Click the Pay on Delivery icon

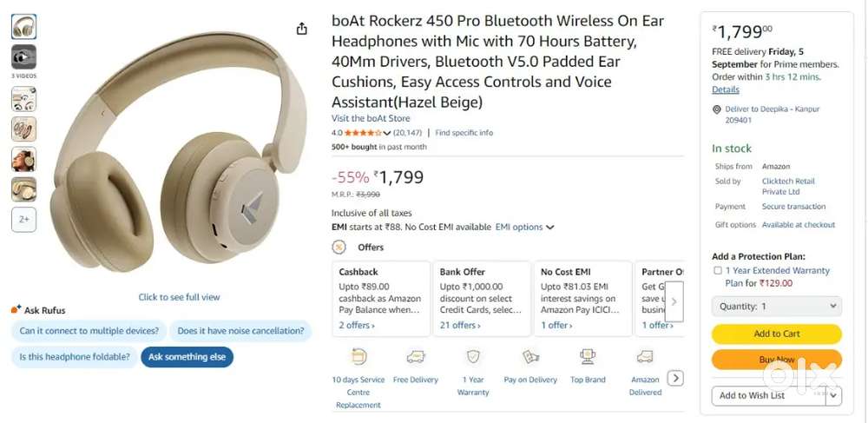tap(530, 356)
